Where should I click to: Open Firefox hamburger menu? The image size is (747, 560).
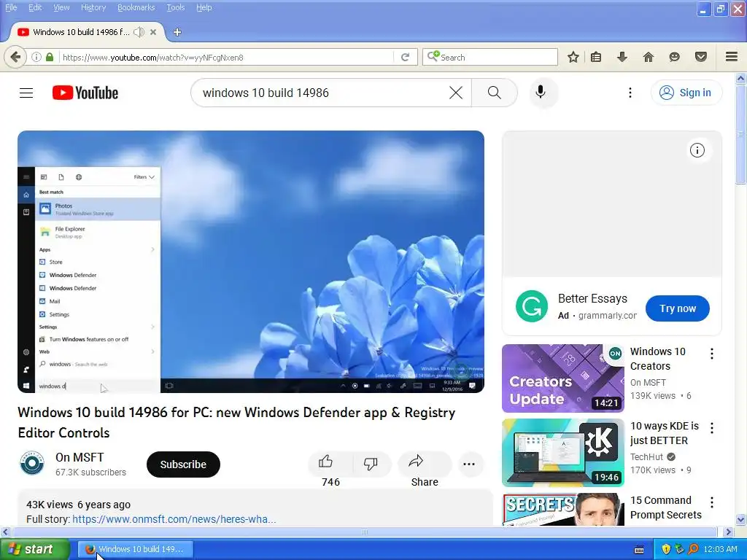(732, 57)
